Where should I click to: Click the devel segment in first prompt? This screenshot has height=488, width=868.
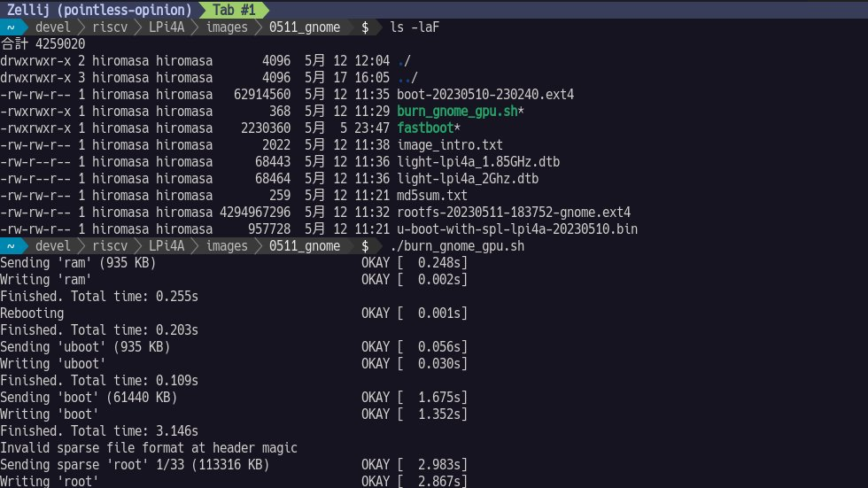(53, 27)
